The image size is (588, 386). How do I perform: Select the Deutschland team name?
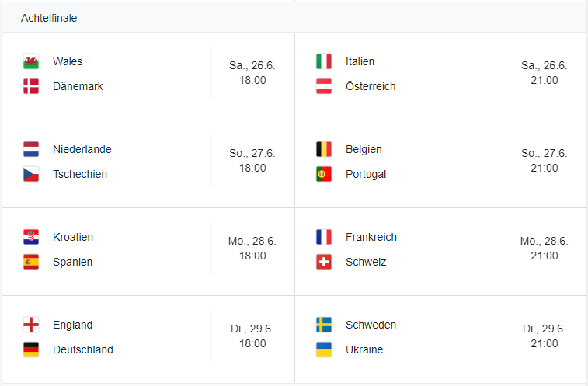[x=83, y=349]
